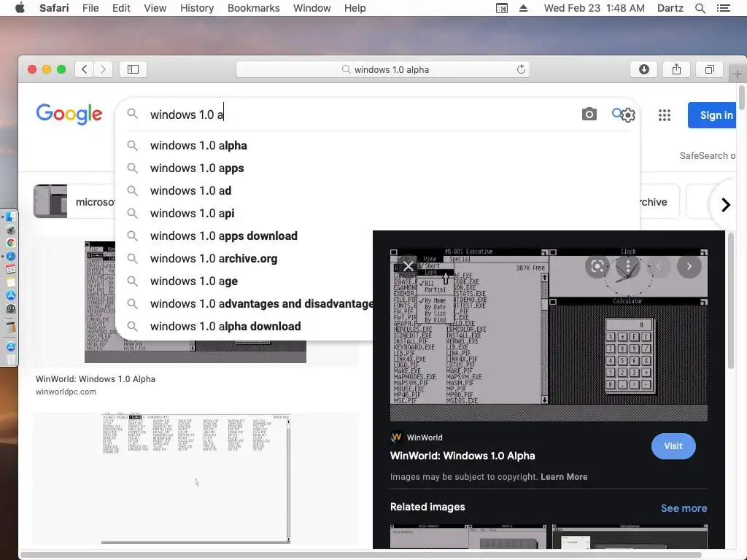Open three-dot options on image preview

coord(627,266)
